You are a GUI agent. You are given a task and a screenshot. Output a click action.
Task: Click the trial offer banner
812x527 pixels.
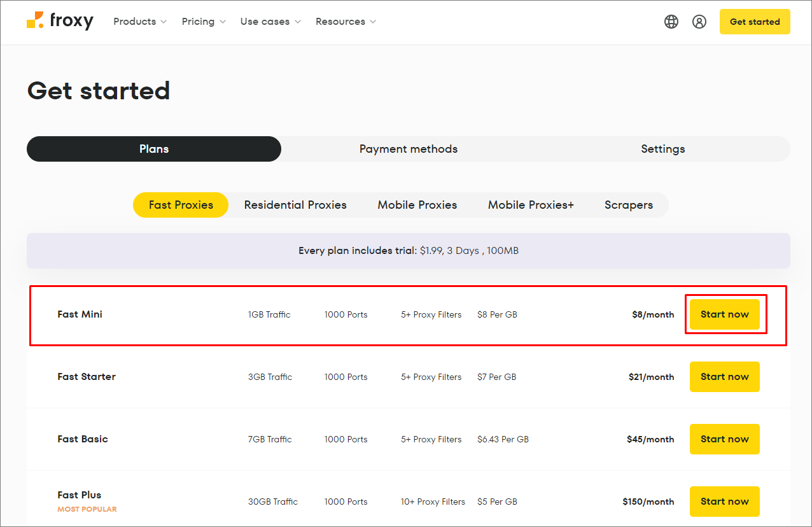coord(408,250)
